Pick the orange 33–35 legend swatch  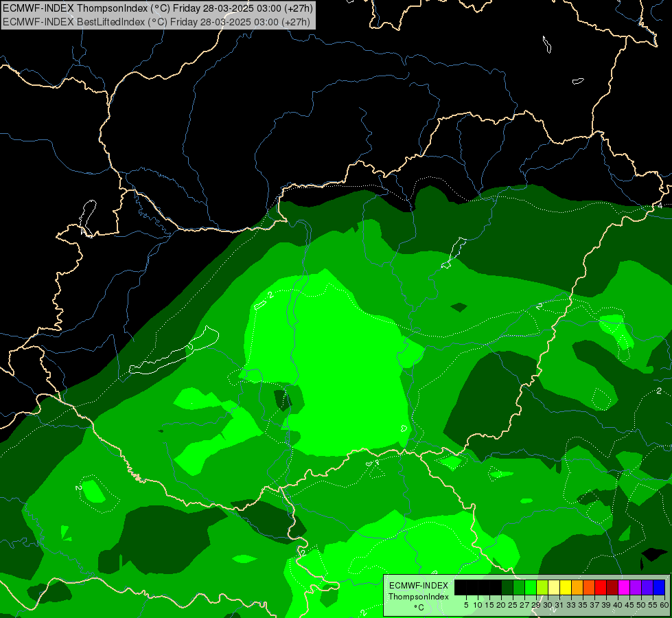(577, 587)
